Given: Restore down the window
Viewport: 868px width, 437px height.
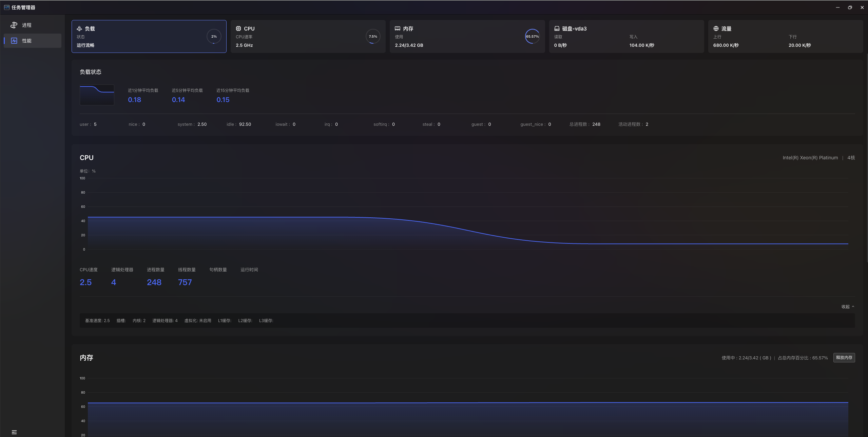Looking at the screenshot, I should point(850,7).
